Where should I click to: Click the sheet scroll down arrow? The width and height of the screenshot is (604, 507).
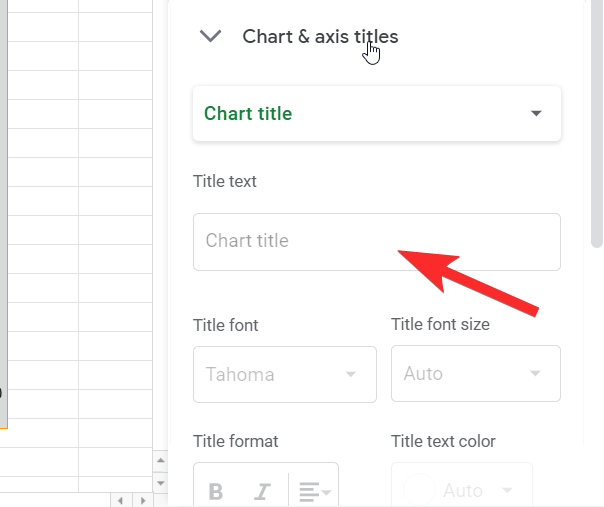pyautogui.click(x=159, y=481)
